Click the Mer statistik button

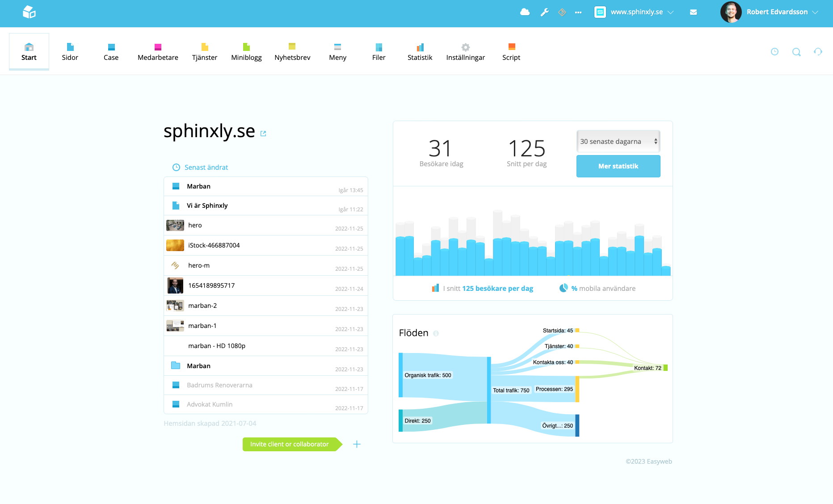coord(618,166)
